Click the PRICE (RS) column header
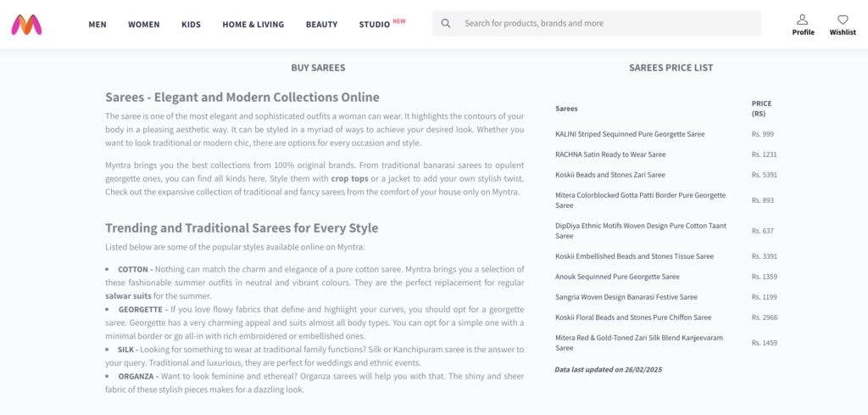 point(762,109)
